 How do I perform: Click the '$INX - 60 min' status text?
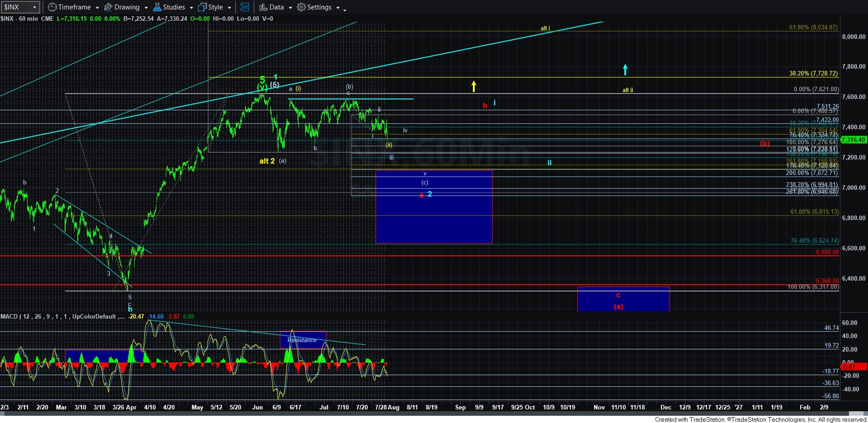coord(19,19)
